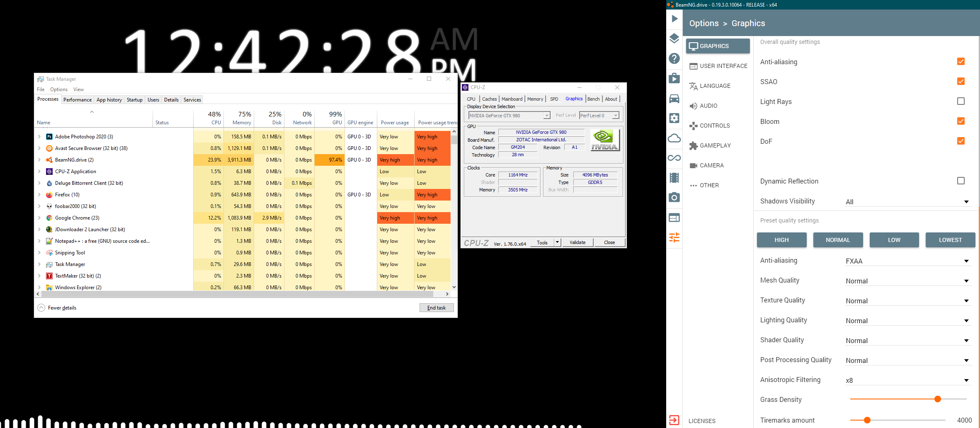980x428 pixels.
Task: Expand the BeamNG.drive process group
Action: tap(39, 160)
